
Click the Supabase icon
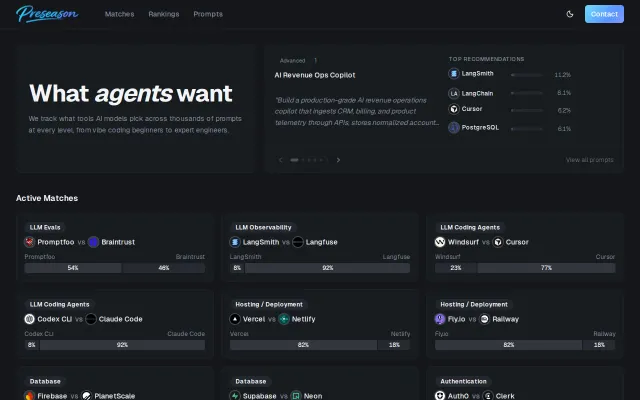[x=235, y=396]
